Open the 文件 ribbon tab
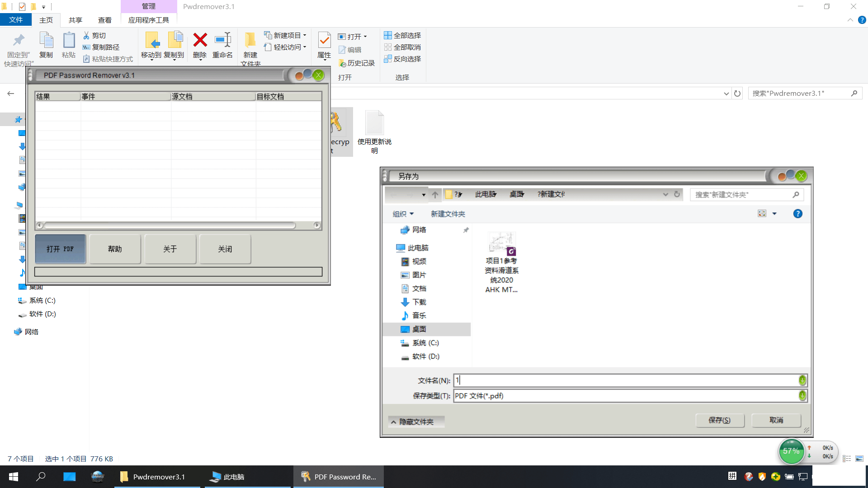 pos(16,20)
